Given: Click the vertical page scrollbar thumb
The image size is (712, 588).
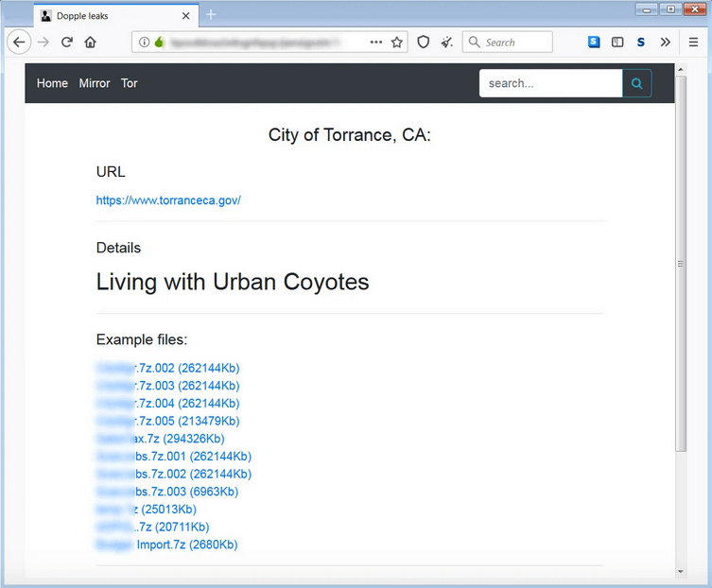Looking at the screenshot, I should point(681,265).
